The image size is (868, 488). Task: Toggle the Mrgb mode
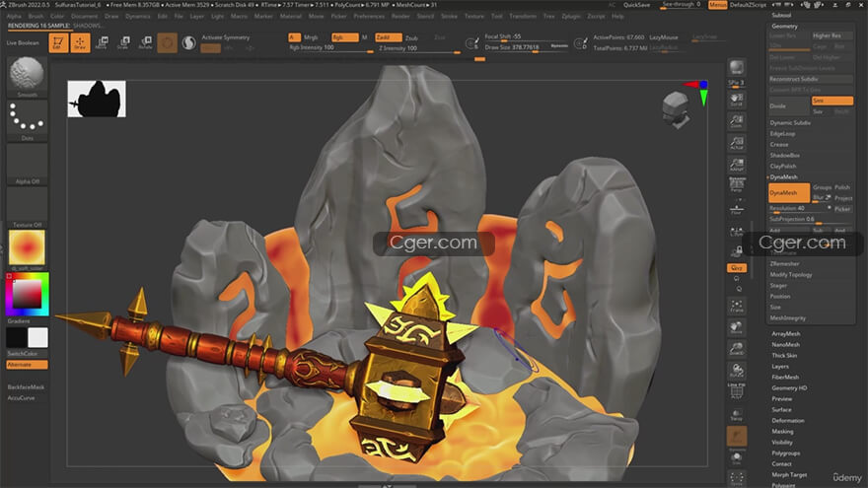pos(311,37)
